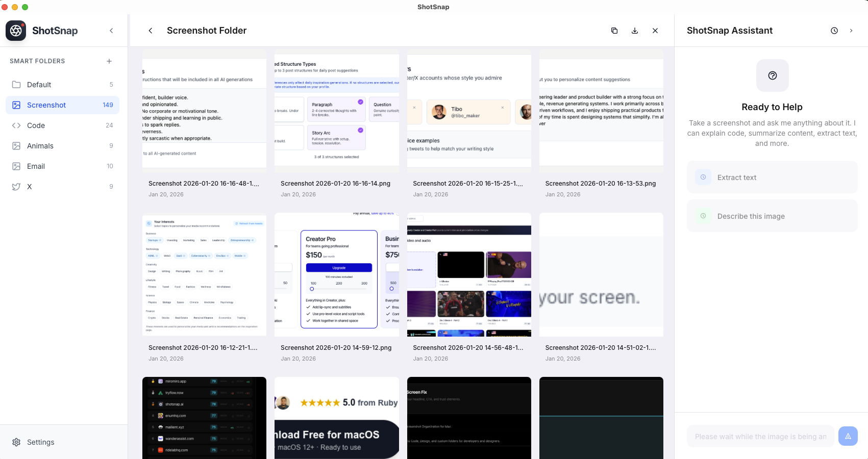Click the ShotSnap logo icon

click(16, 31)
